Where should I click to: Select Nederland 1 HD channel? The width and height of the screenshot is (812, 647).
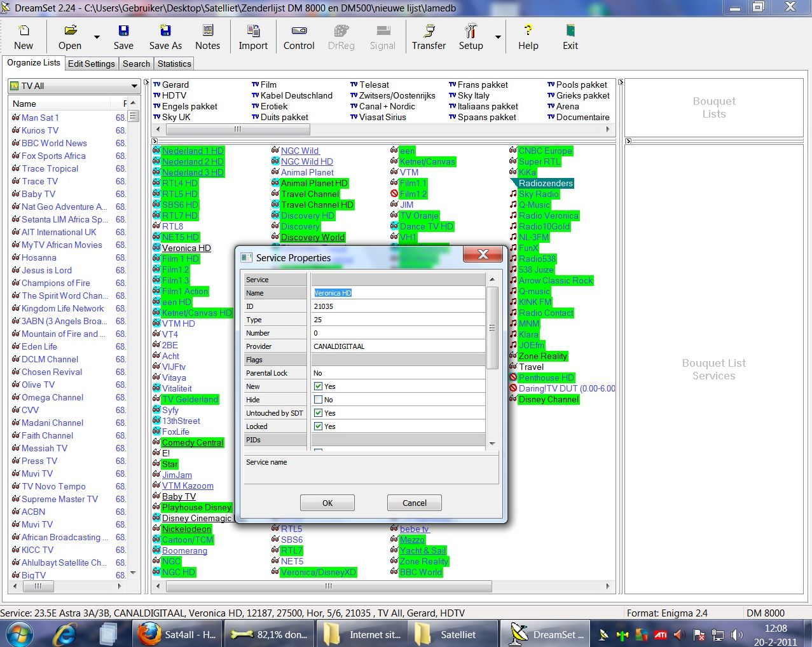pos(193,151)
